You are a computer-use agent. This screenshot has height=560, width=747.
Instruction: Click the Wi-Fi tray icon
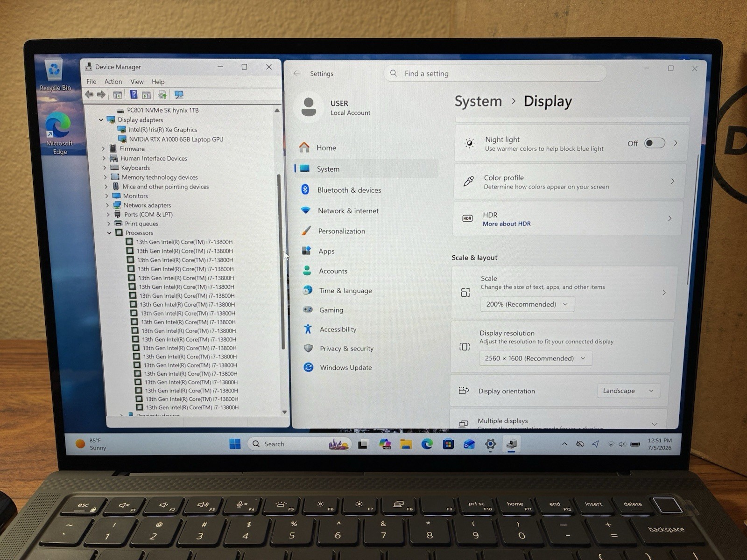[x=611, y=444]
